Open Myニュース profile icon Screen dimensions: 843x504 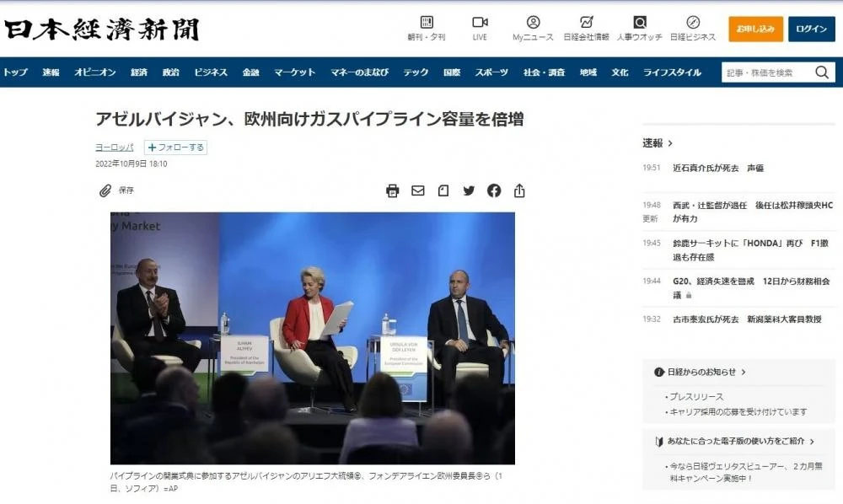[533, 22]
